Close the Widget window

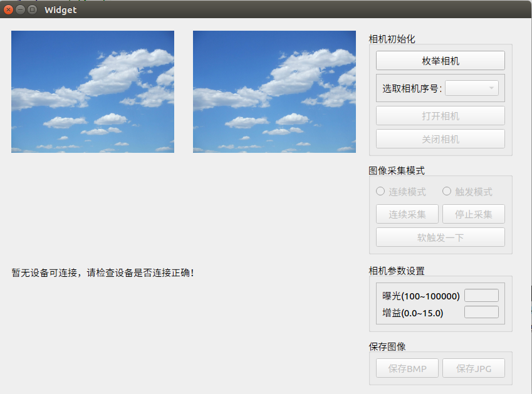click(x=9, y=9)
